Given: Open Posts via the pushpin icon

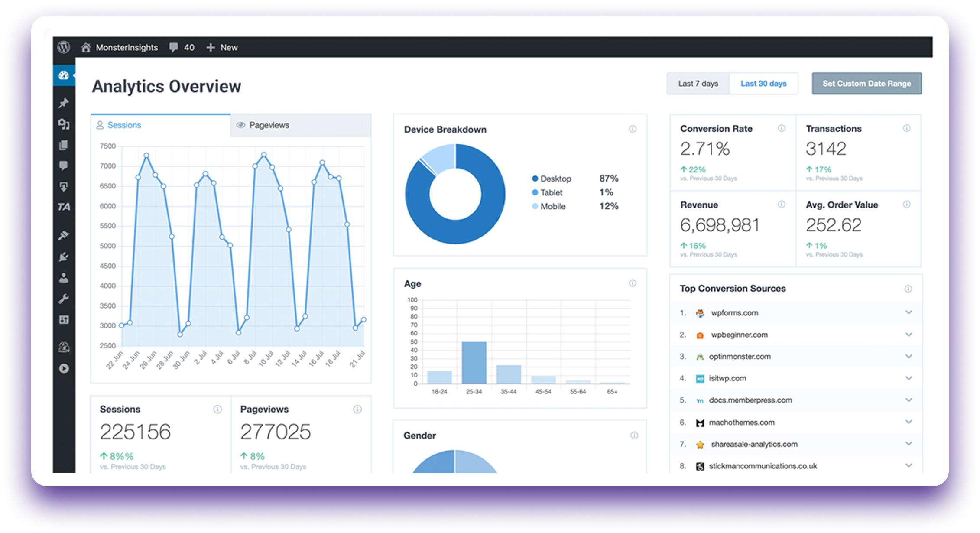Looking at the screenshot, I should pyautogui.click(x=64, y=103).
